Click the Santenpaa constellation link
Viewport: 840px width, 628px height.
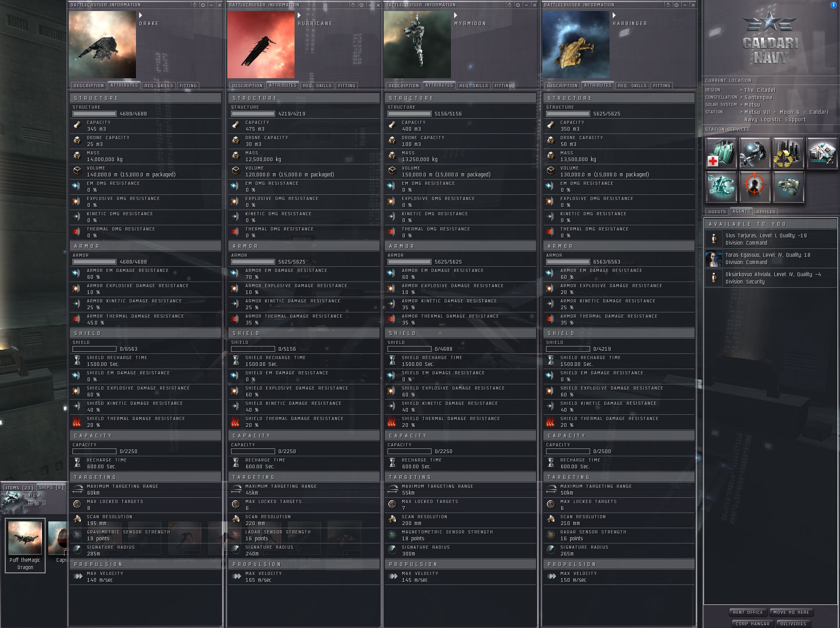[758, 98]
